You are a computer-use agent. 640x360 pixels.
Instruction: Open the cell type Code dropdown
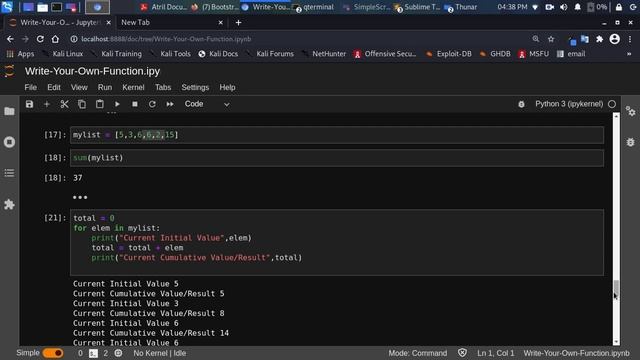tap(207, 104)
